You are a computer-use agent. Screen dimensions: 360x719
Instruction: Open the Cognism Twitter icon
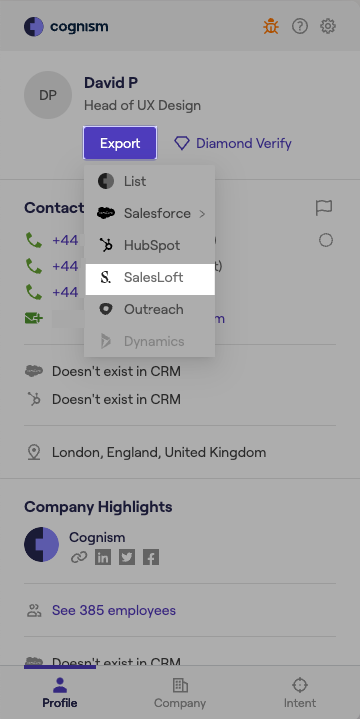127,557
